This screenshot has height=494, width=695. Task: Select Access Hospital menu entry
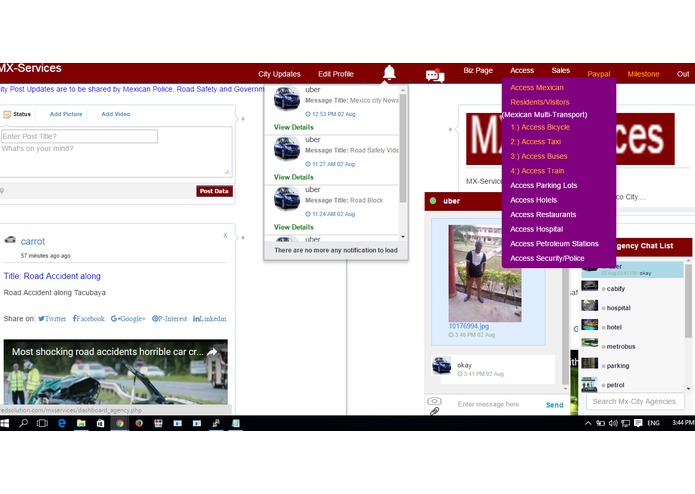[536, 229]
